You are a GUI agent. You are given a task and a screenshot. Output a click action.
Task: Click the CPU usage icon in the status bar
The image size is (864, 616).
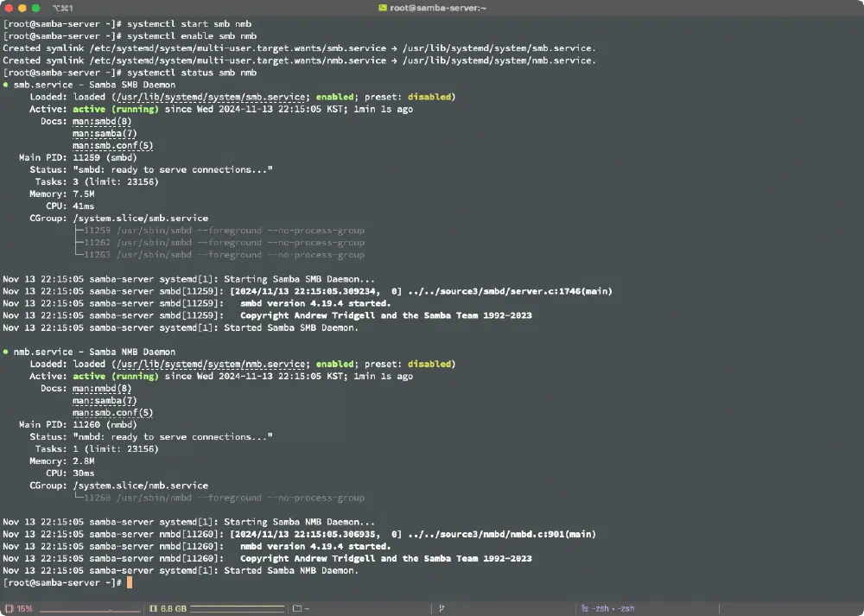click(x=9, y=608)
